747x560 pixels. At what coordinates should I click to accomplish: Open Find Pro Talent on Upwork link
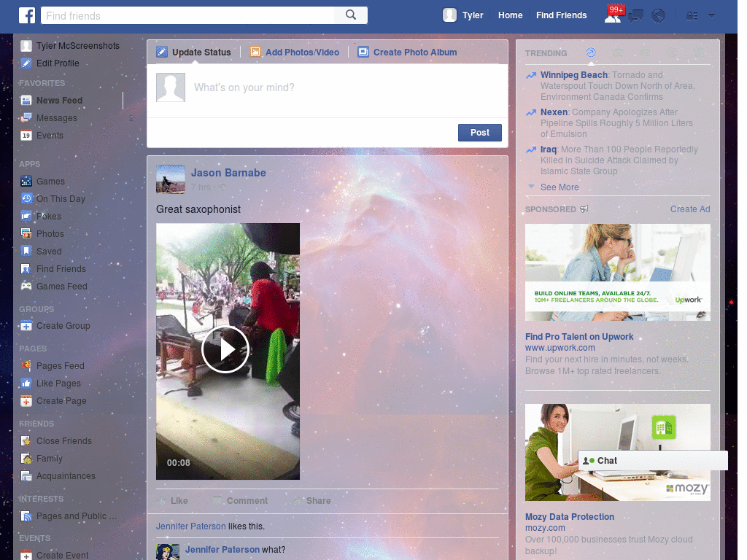pos(578,337)
